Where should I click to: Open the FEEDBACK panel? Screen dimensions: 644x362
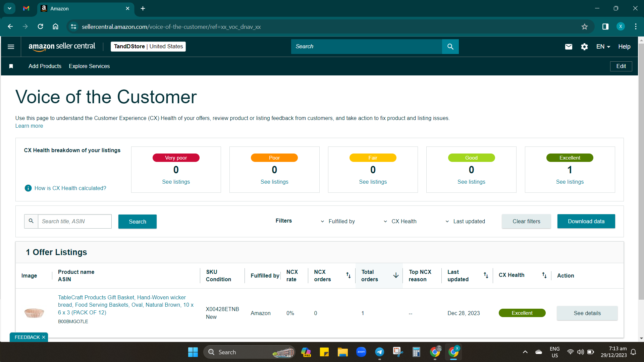[27, 338]
